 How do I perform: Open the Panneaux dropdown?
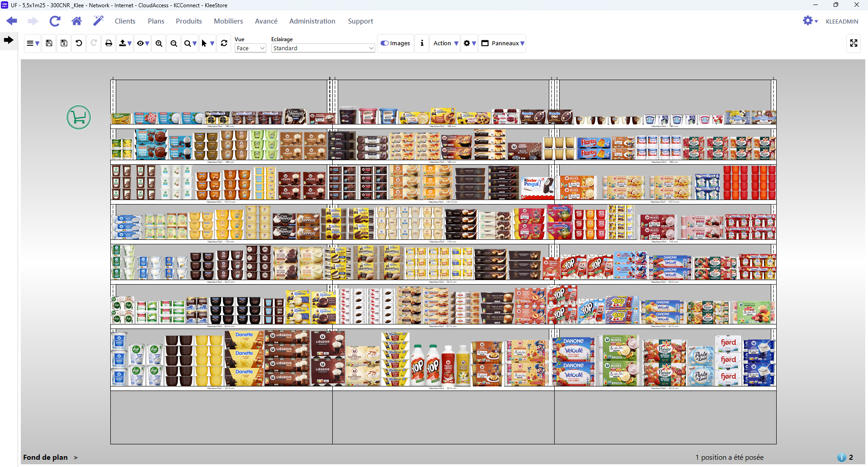[503, 43]
